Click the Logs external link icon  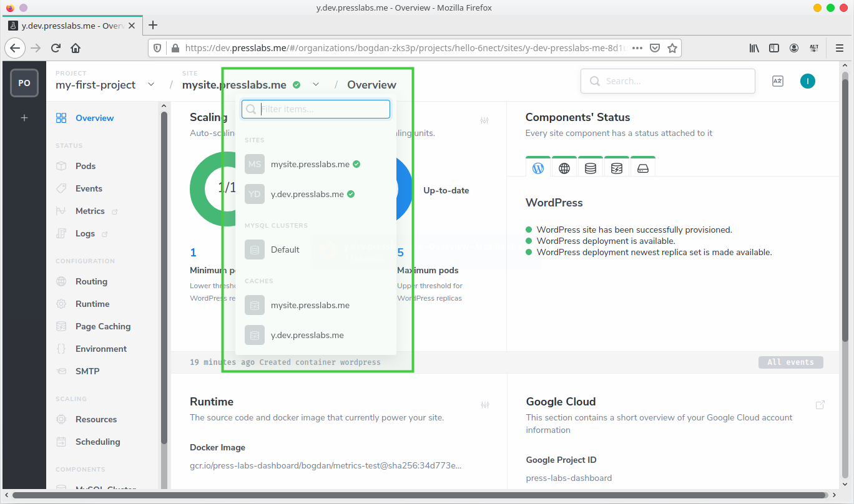click(x=105, y=234)
